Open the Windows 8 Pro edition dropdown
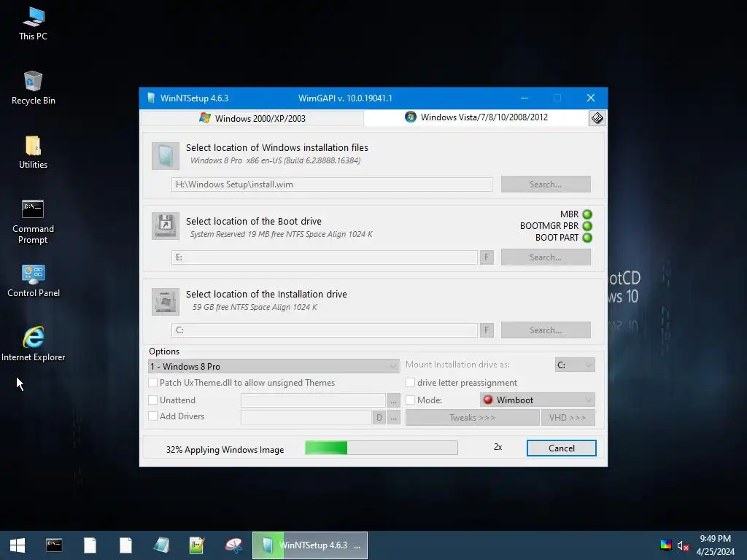 point(274,366)
